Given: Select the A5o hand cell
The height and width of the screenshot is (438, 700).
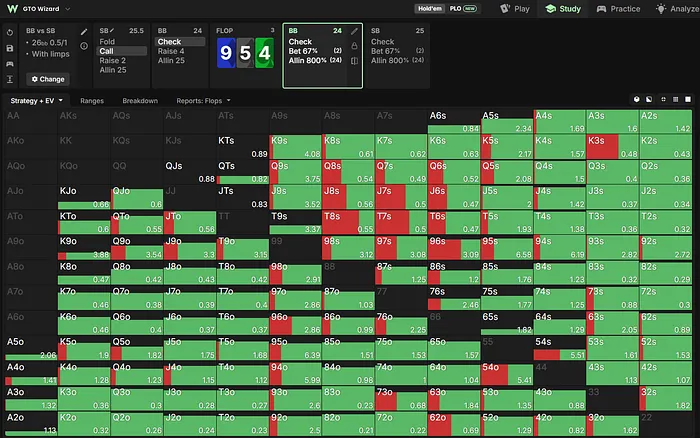Looking at the screenshot, I should tap(31, 348).
